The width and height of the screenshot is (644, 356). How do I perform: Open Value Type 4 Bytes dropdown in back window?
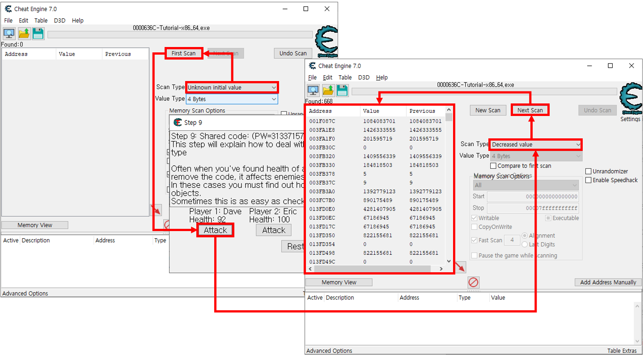click(x=232, y=99)
